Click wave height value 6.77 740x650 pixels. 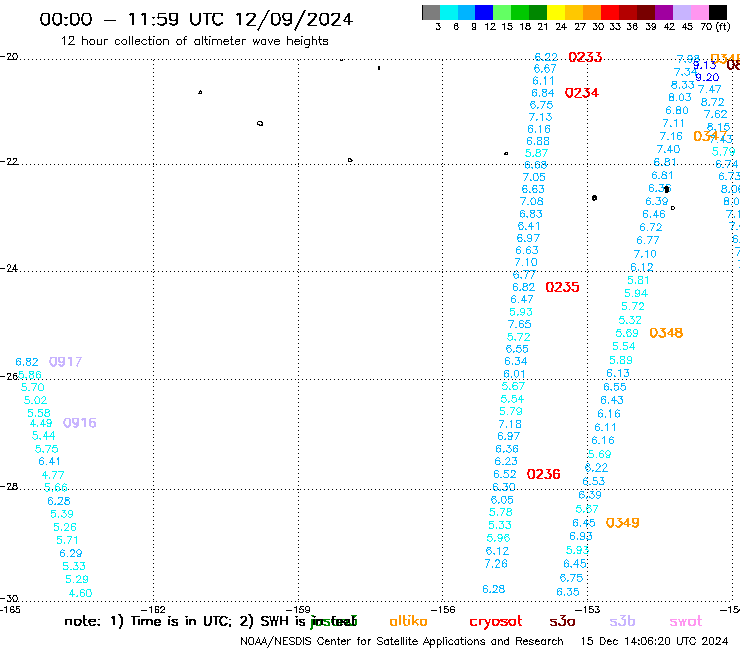[648, 241]
